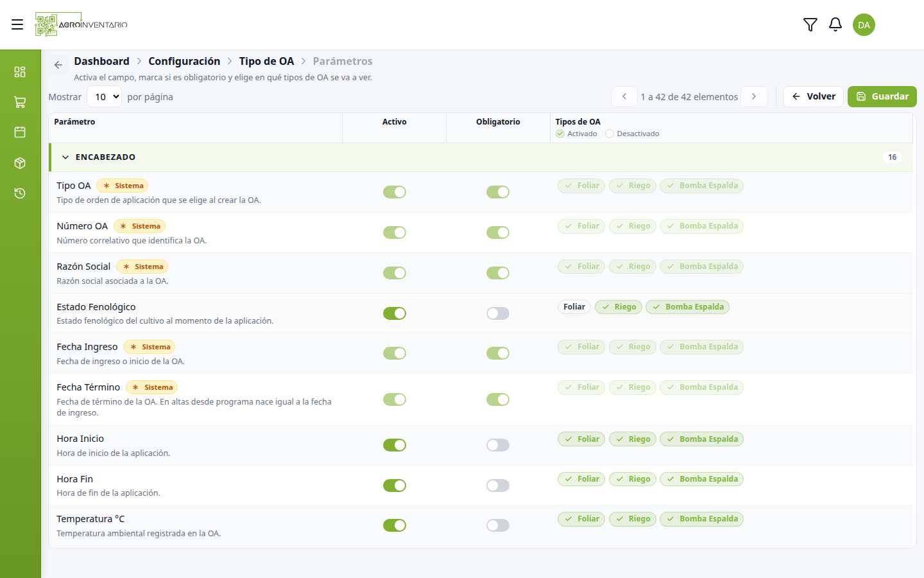This screenshot has height=578, width=924.
Task: Click the Sistema badge beside Tipo OA
Action: [122, 186]
